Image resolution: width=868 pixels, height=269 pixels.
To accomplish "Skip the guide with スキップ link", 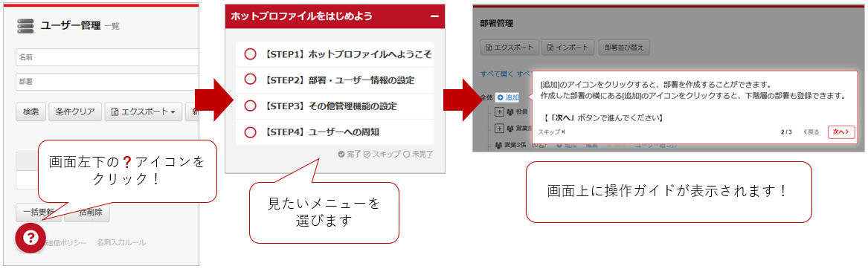I will 551,132.
